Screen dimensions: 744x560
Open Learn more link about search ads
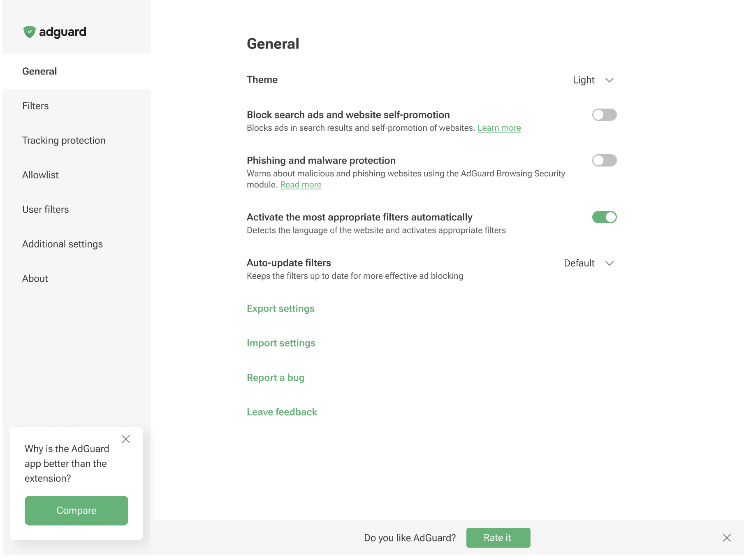point(499,128)
